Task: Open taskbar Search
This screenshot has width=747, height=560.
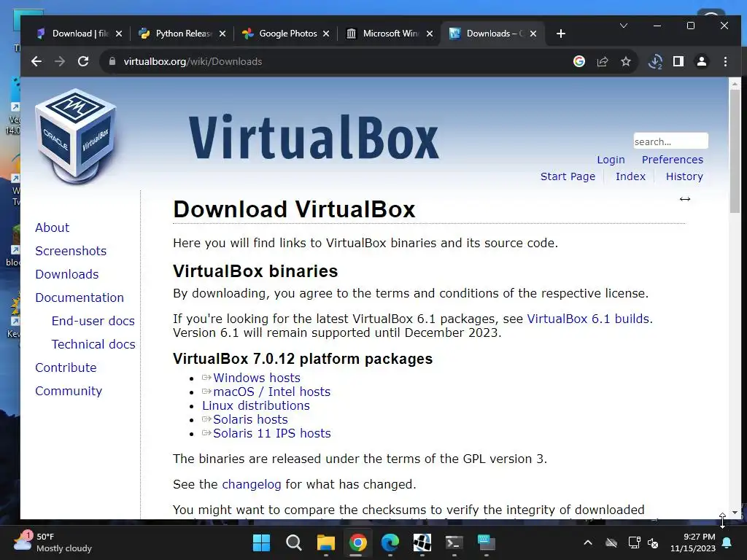Action: pos(293,542)
